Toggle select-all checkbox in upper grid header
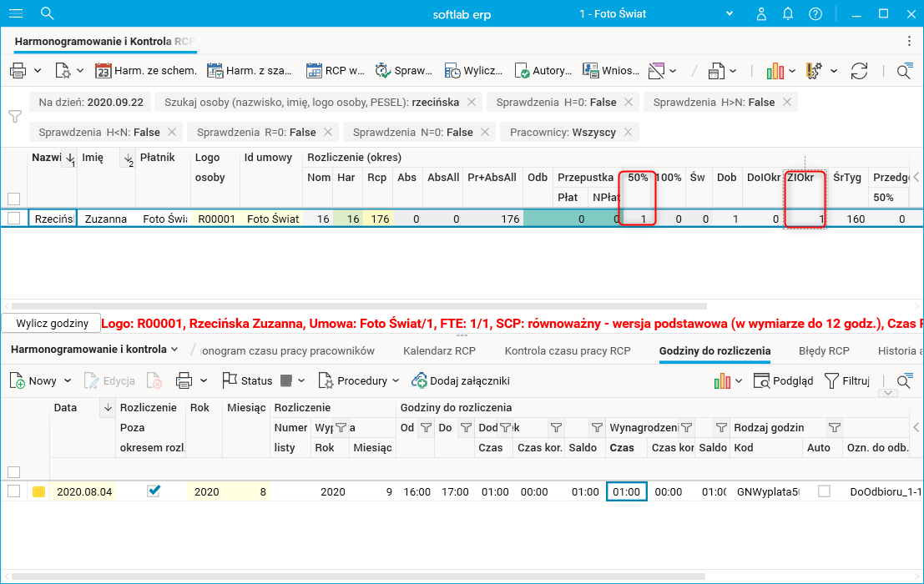Image resolution: width=924 pixels, height=584 pixels. coord(13,199)
